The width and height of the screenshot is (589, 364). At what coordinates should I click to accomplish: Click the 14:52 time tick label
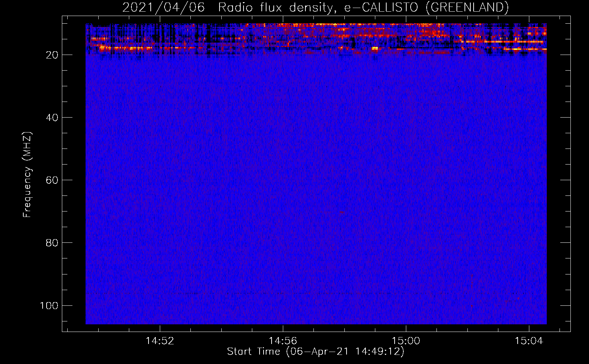click(x=160, y=341)
